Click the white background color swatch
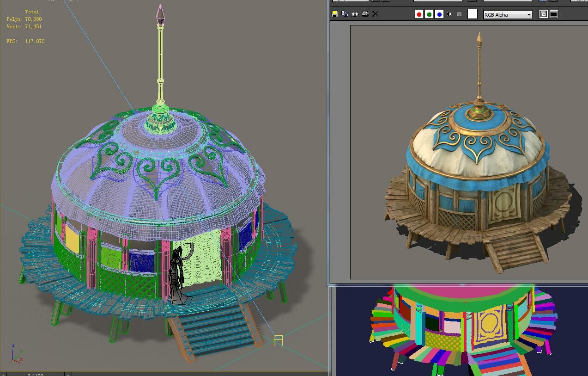This screenshot has height=376, width=588. 472,14
